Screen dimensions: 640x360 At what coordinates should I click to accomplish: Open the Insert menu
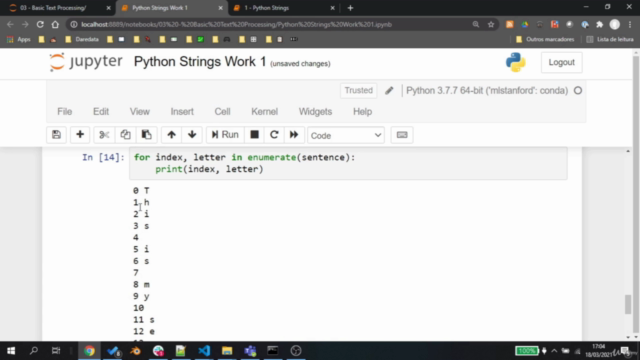(x=182, y=111)
